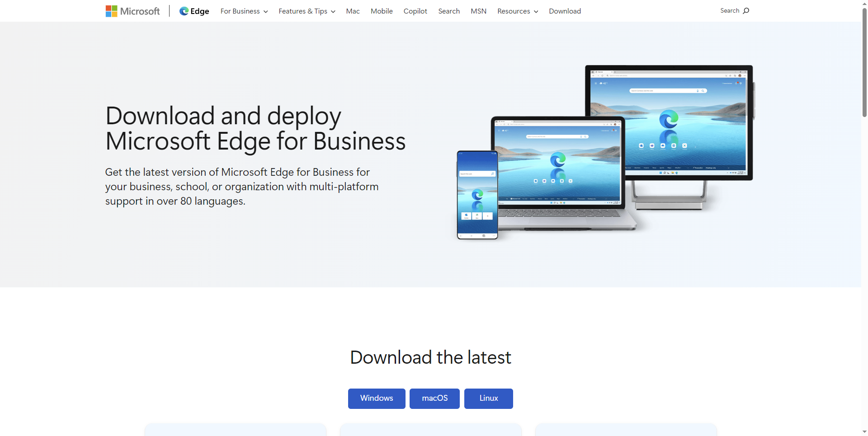The width and height of the screenshot is (868, 436).
Task: Open the MSN nav item
Action: 478,11
